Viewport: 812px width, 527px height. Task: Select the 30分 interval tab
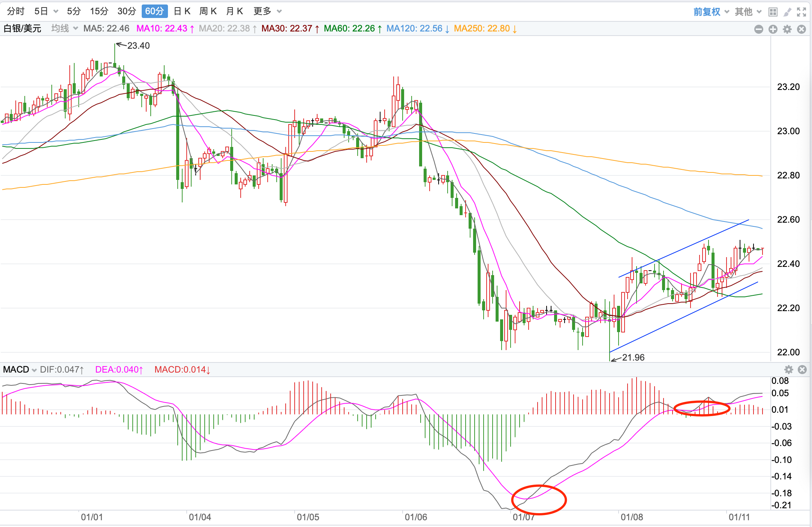click(x=127, y=11)
